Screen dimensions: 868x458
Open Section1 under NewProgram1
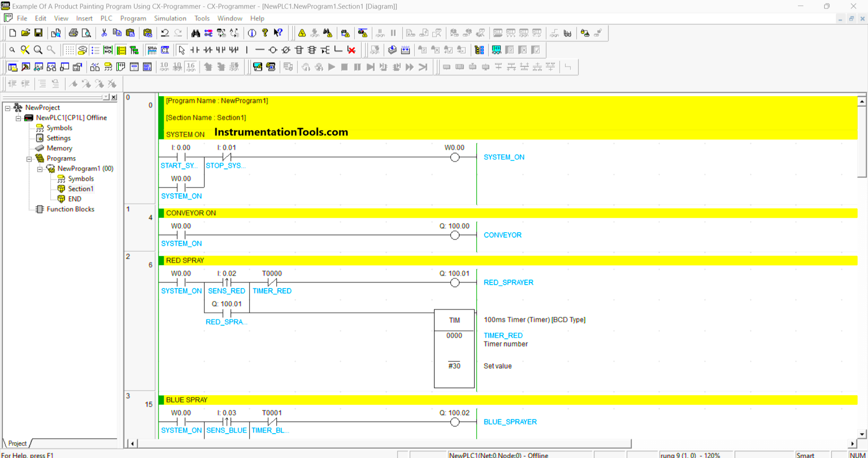[80, 188]
